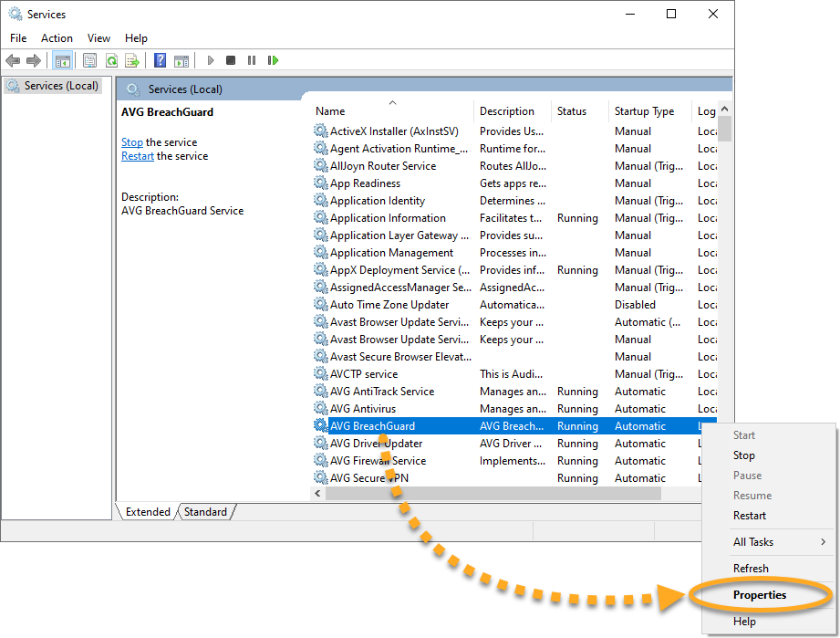Click the toolbar Refresh icon
This screenshot has width=840, height=638.
(x=111, y=60)
